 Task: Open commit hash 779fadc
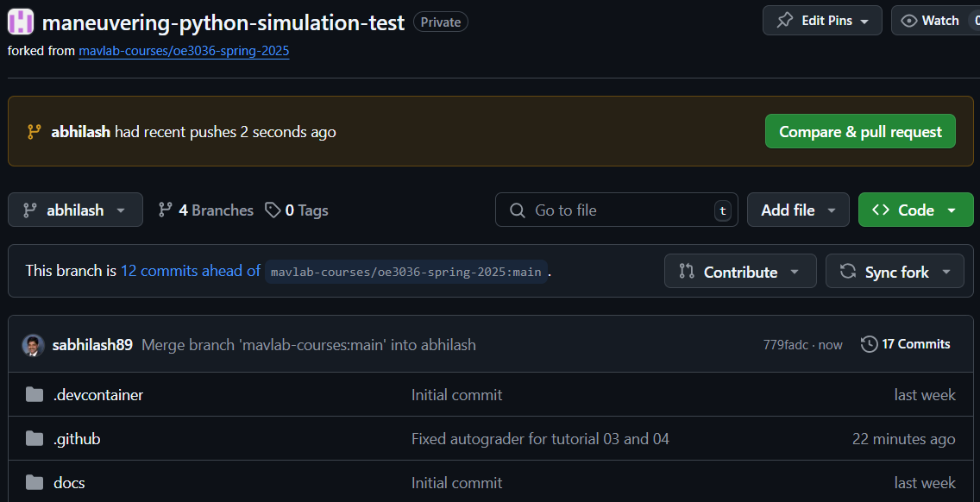coord(785,345)
